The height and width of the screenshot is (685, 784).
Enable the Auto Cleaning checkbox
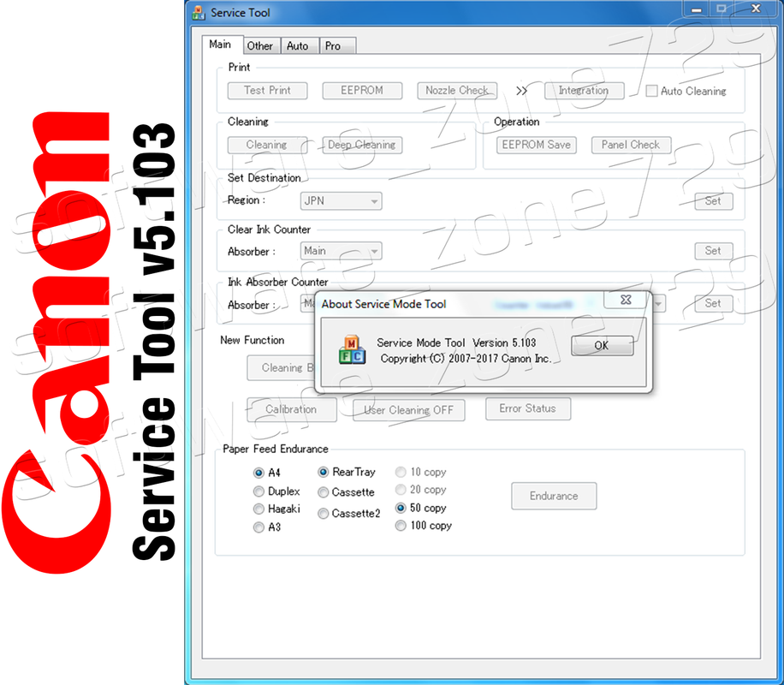tap(651, 91)
